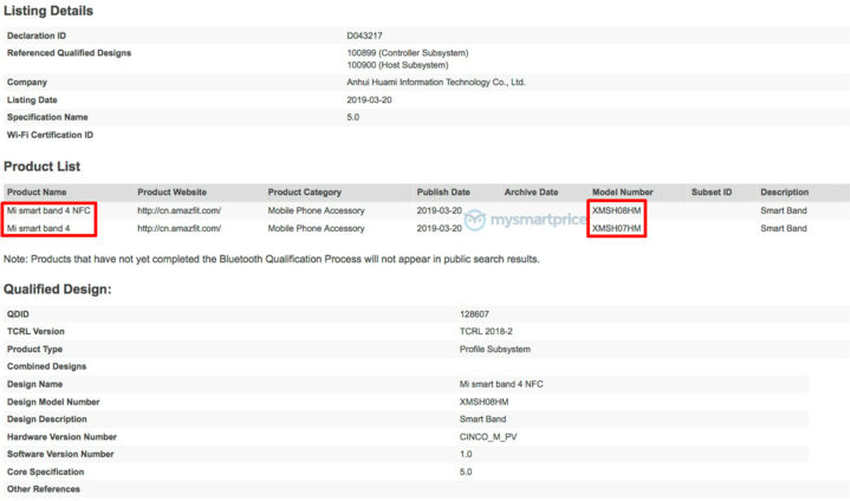Screen dimensions: 850x501
Task: Click the Product Category column header
Action: 304,192
